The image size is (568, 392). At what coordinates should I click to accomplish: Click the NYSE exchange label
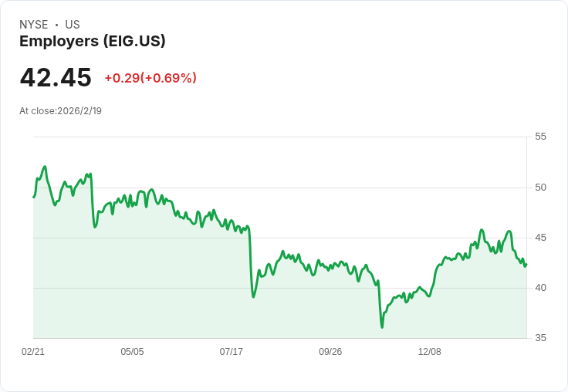pos(34,25)
